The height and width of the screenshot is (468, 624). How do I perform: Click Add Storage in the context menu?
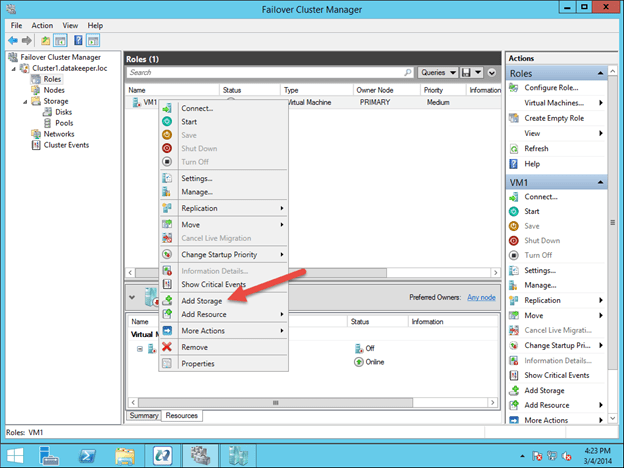click(x=202, y=301)
